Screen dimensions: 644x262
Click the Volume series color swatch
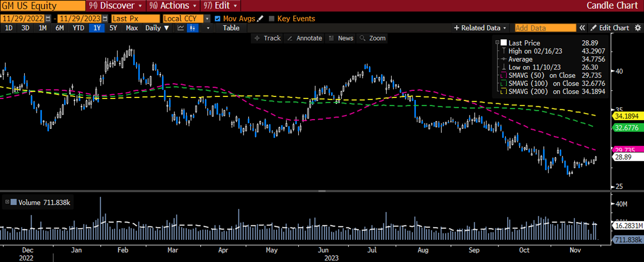tap(13, 202)
